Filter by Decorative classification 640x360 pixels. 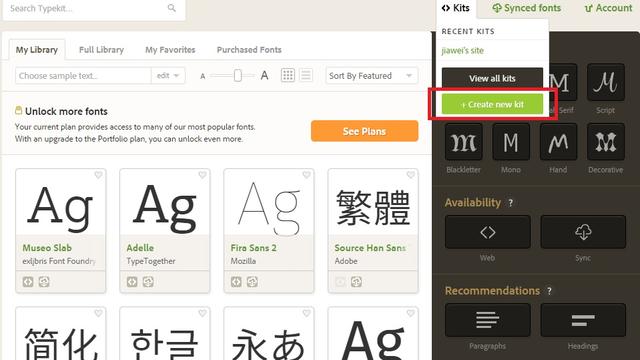606,142
